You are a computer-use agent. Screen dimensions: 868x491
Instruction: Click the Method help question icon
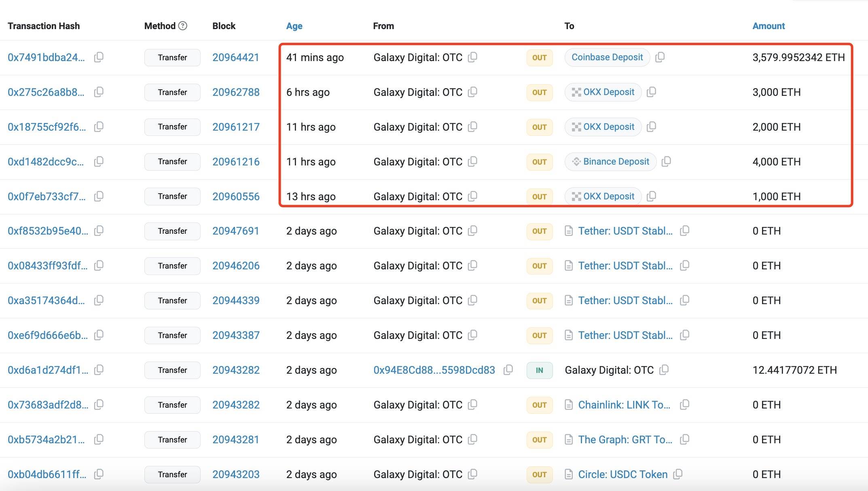[x=183, y=26]
